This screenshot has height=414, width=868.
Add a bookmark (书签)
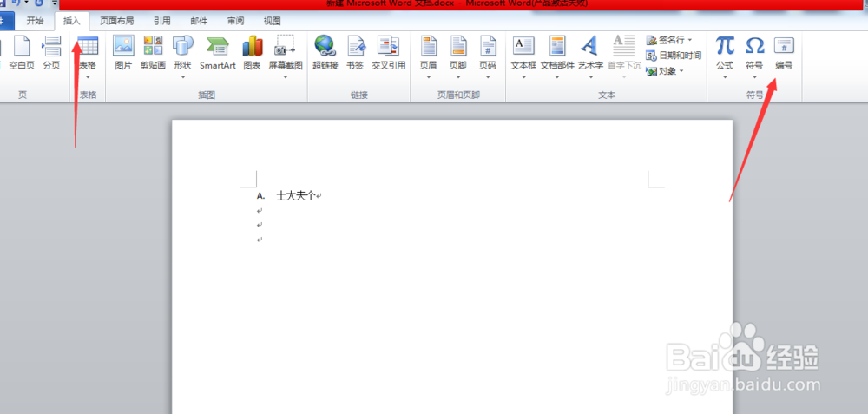(x=355, y=54)
